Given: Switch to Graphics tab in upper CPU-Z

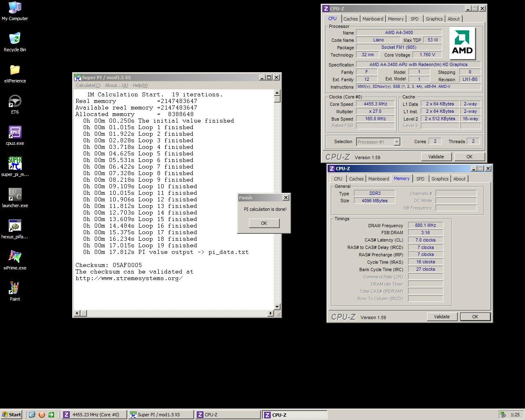Looking at the screenshot, I should pos(434,19).
